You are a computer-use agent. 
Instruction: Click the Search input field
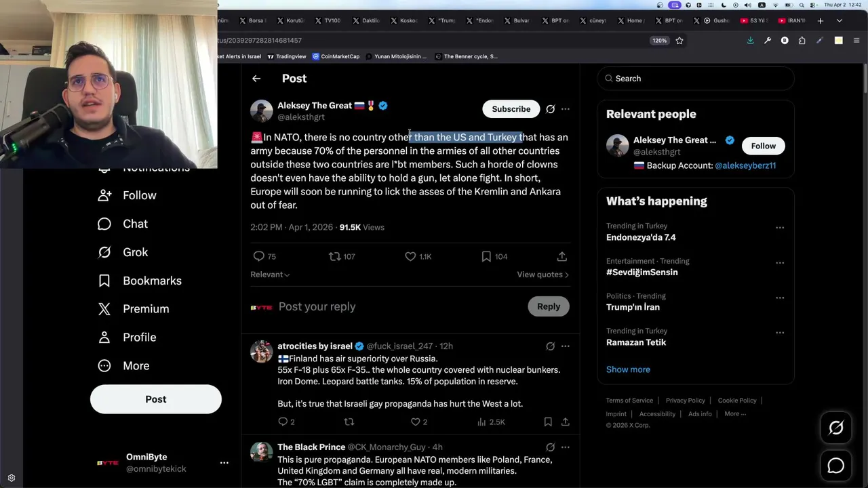(696, 79)
